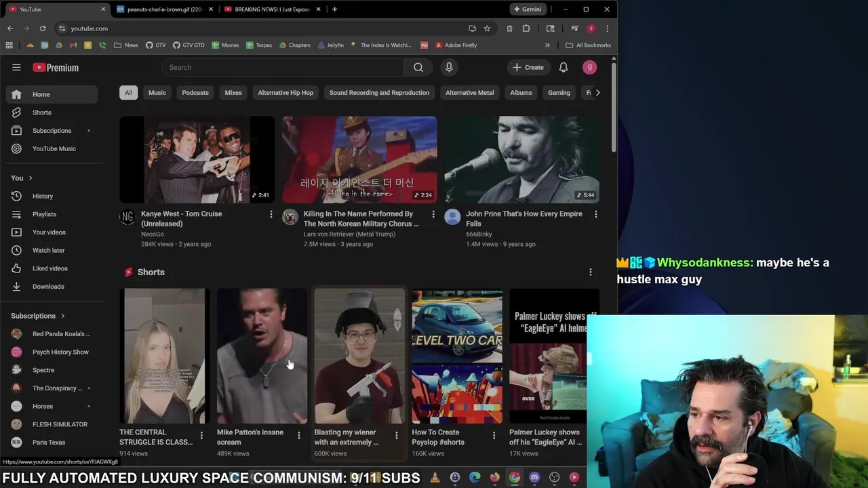868x488 pixels.
Task: Switch to peanuts-charlie-brown.gif browser tab
Action: point(165,9)
